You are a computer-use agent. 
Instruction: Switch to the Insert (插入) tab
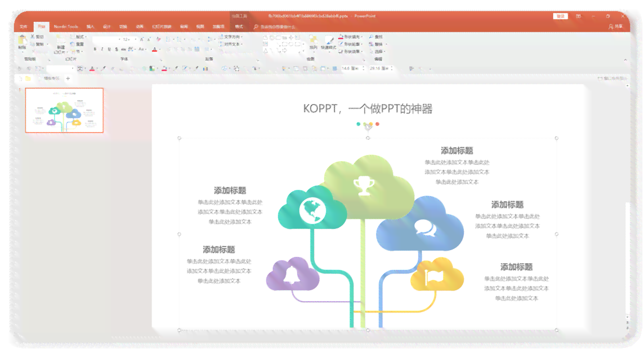coord(90,26)
